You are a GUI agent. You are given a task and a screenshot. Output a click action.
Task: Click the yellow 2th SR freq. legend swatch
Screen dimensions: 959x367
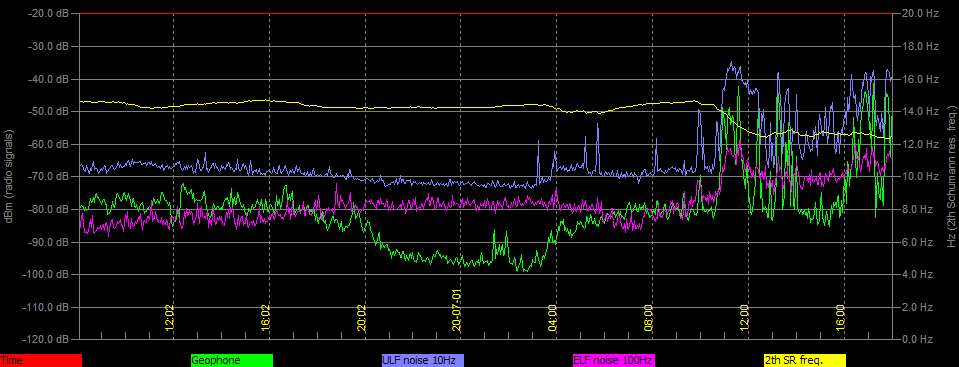(805, 361)
